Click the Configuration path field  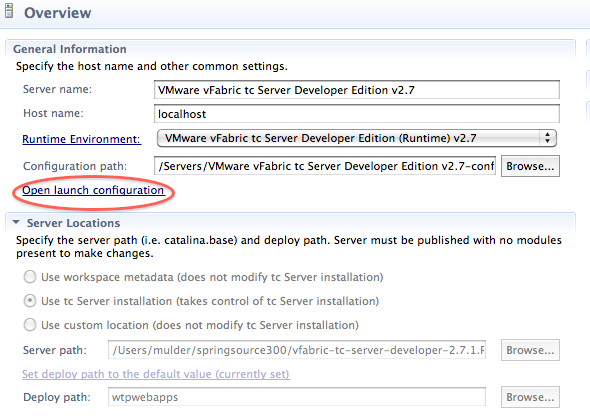(325, 166)
